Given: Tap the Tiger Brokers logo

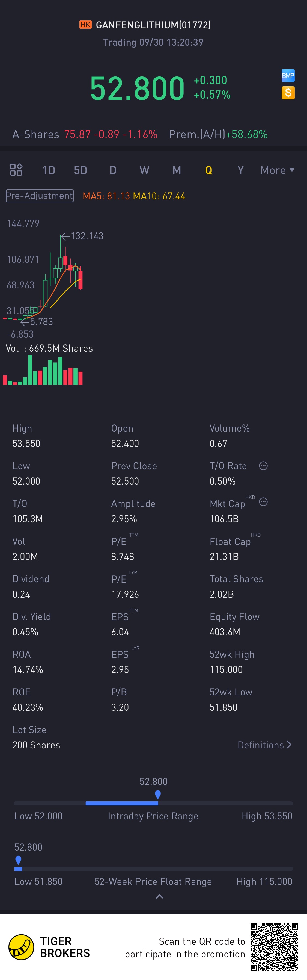Looking at the screenshot, I should coord(21,947).
